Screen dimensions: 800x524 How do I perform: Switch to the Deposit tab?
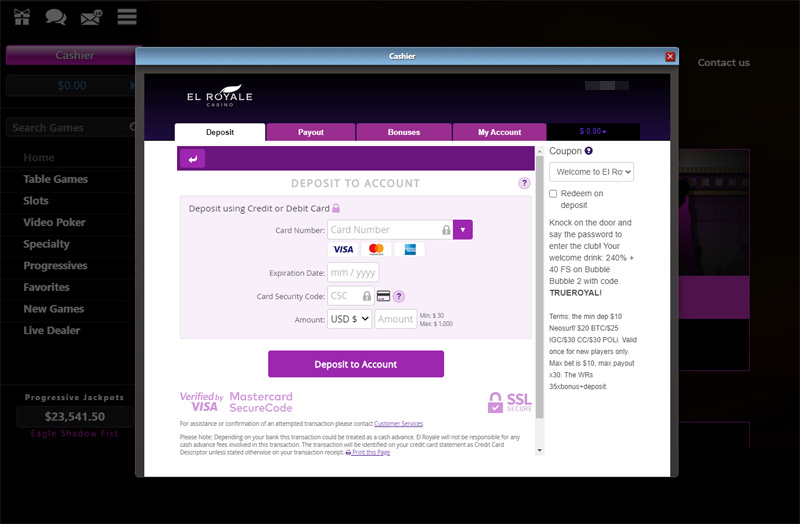tap(220, 132)
